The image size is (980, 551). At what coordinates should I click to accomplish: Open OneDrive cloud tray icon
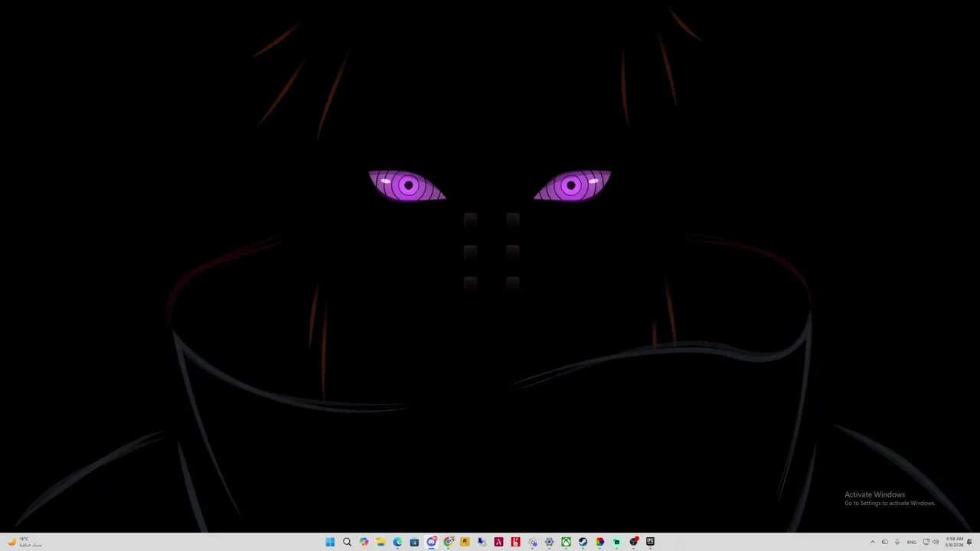point(885,542)
